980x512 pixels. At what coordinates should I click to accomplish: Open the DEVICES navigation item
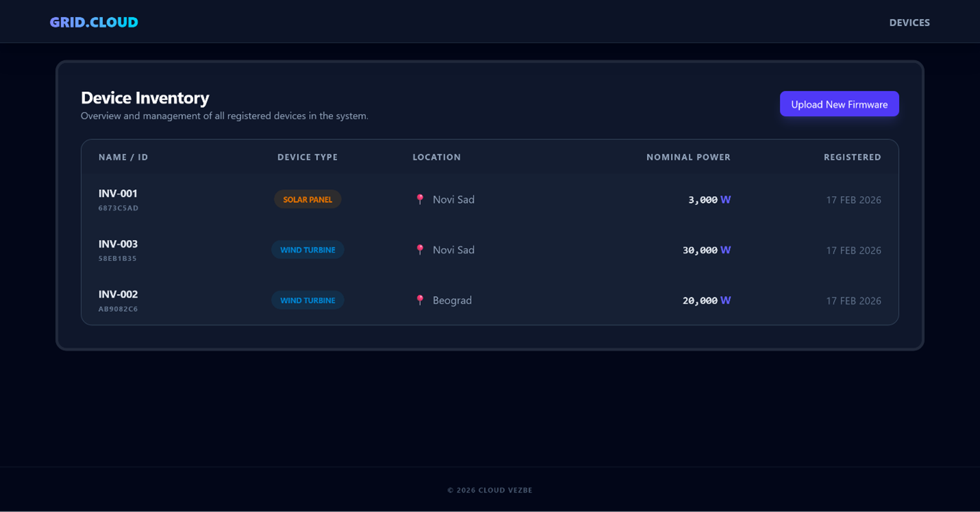(909, 23)
